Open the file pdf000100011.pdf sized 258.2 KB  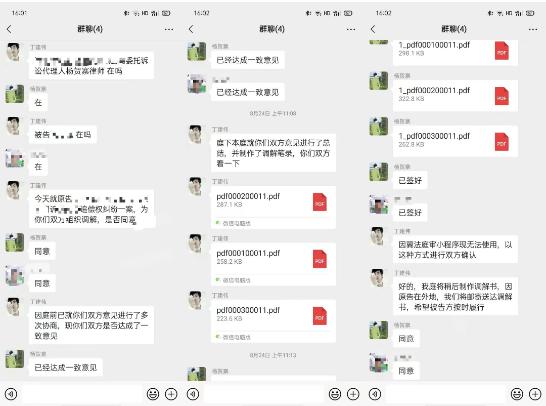point(273,264)
